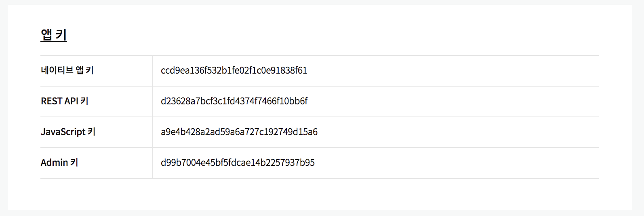Click JavaScript key value starting a9e4b4
This screenshot has height=216, width=644.
point(239,132)
